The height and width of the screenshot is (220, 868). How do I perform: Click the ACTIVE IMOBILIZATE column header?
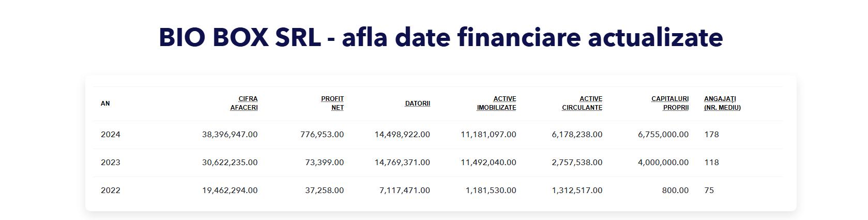(x=496, y=103)
